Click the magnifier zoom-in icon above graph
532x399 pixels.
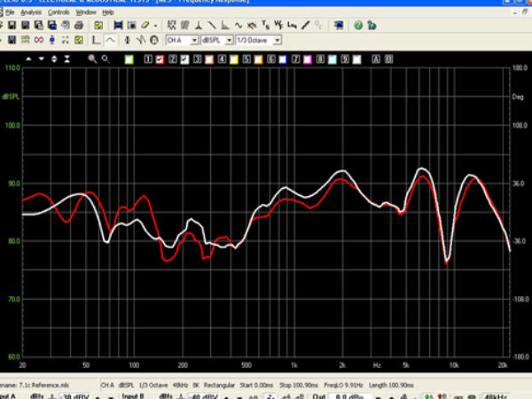tap(91, 59)
